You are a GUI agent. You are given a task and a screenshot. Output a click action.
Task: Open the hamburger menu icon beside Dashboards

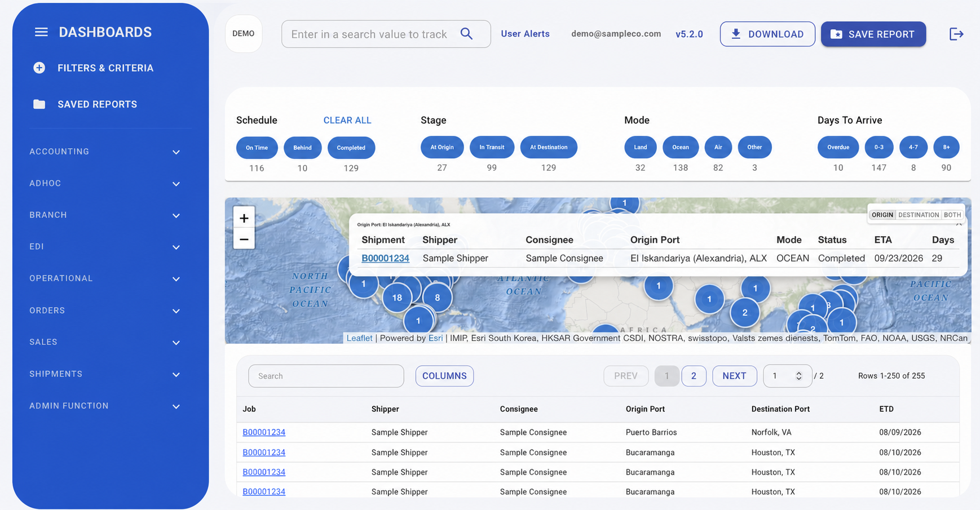(41, 32)
